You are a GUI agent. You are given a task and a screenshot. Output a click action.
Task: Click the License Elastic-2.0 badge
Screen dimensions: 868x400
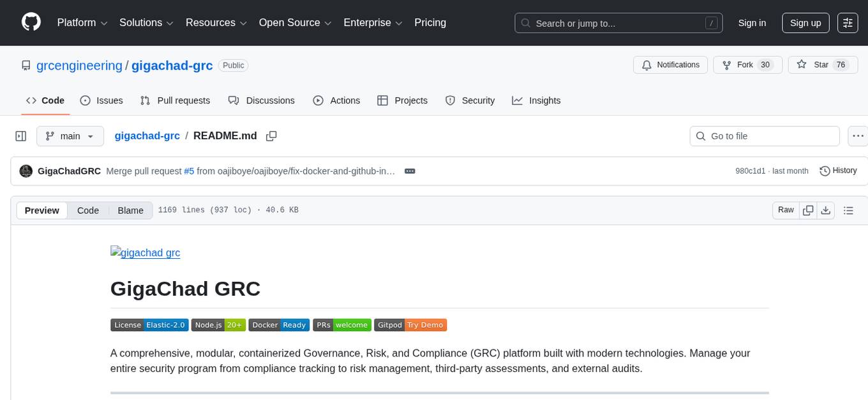click(149, 325)
